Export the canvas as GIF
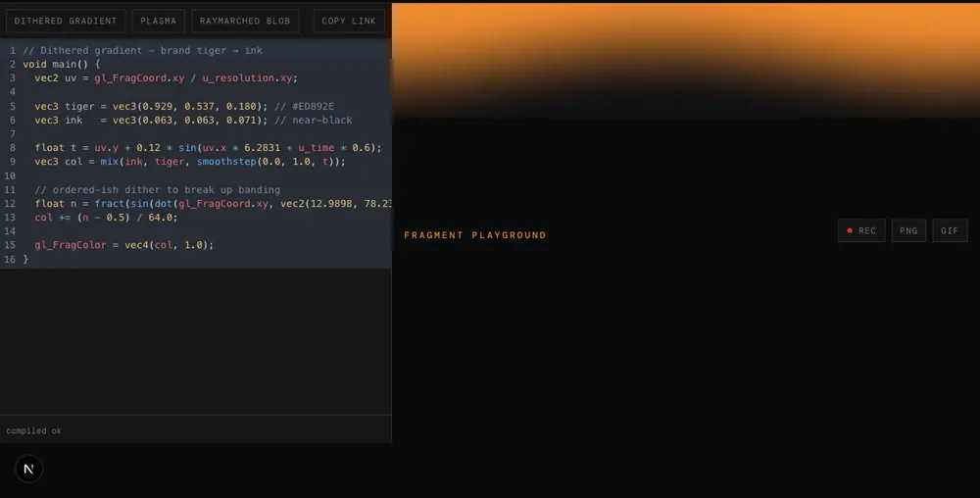This screenshot has height=498, width=980. pyautogui.click(x=950, y=230)
